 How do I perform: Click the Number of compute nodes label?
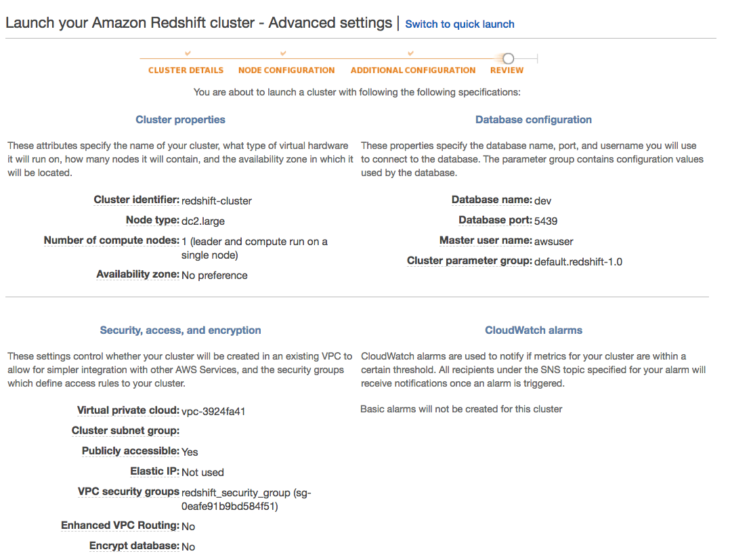(x=111, y=241)
